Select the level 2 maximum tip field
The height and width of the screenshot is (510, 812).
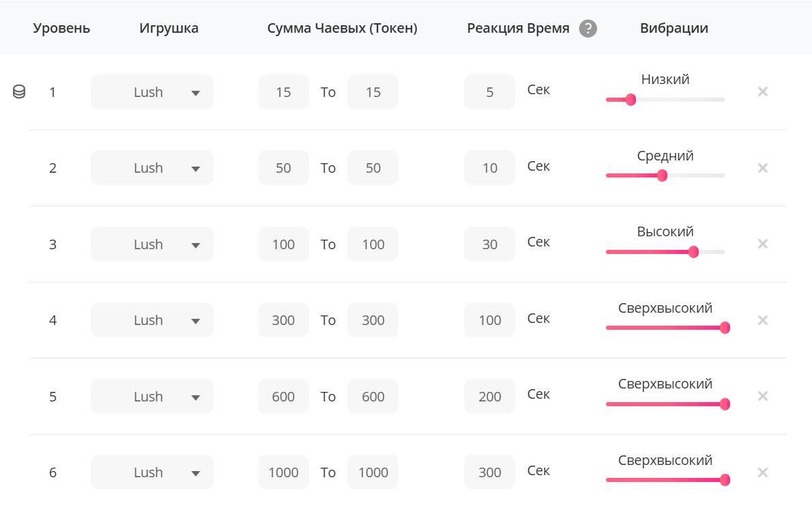tap(373, 168)
